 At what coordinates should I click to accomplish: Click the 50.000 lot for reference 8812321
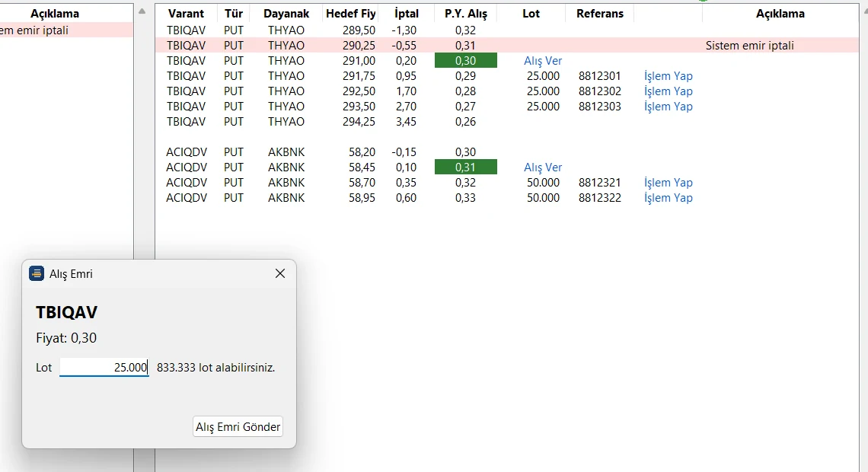[x=543, y=183]
